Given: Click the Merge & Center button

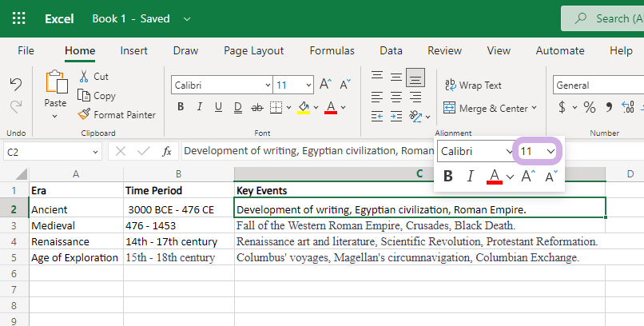Looking at the screenshot, I should pos(487,108).
